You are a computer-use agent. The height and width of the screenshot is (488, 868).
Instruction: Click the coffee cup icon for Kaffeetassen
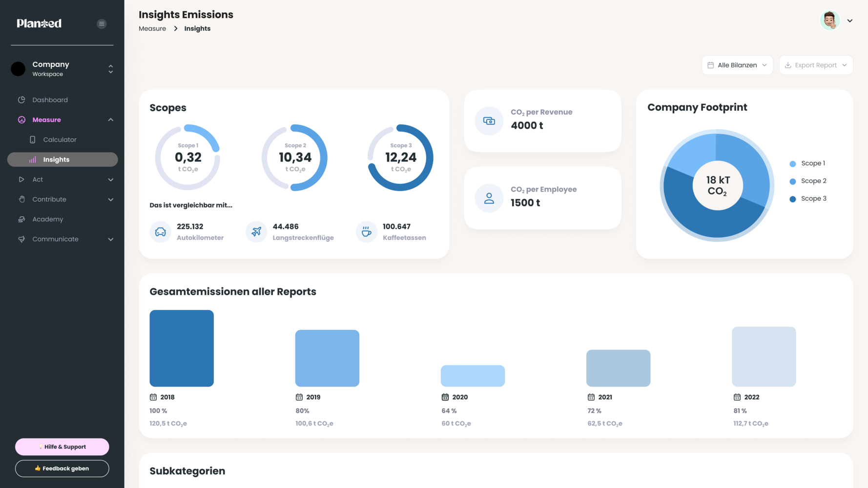coord(366,232)
